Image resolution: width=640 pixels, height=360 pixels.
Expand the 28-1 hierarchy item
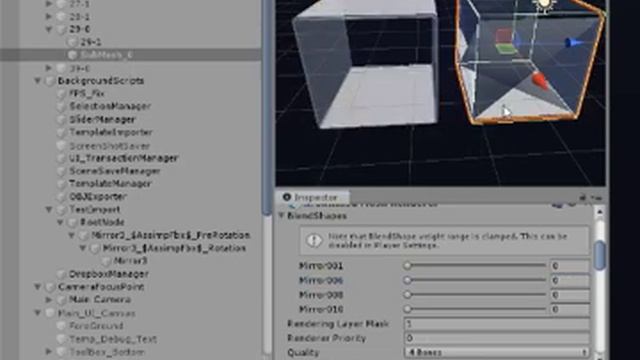(x=49, y=17)
